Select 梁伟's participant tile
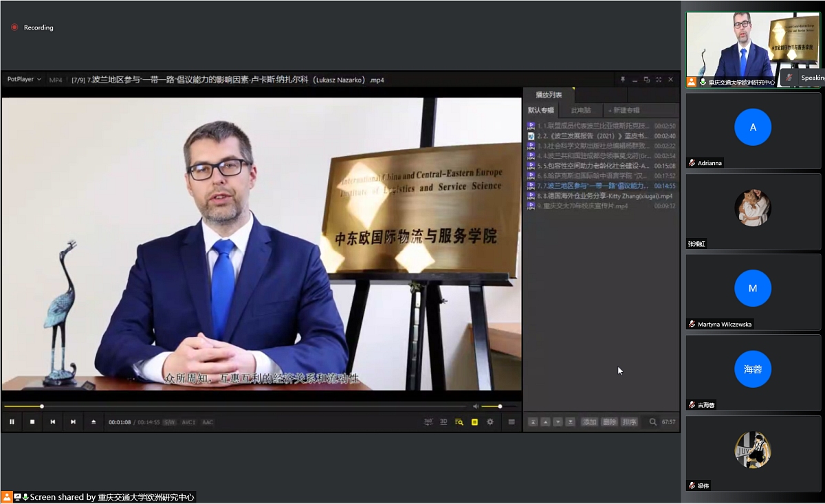The height and width of the screenshot is (504, 825). pos(753,454)
